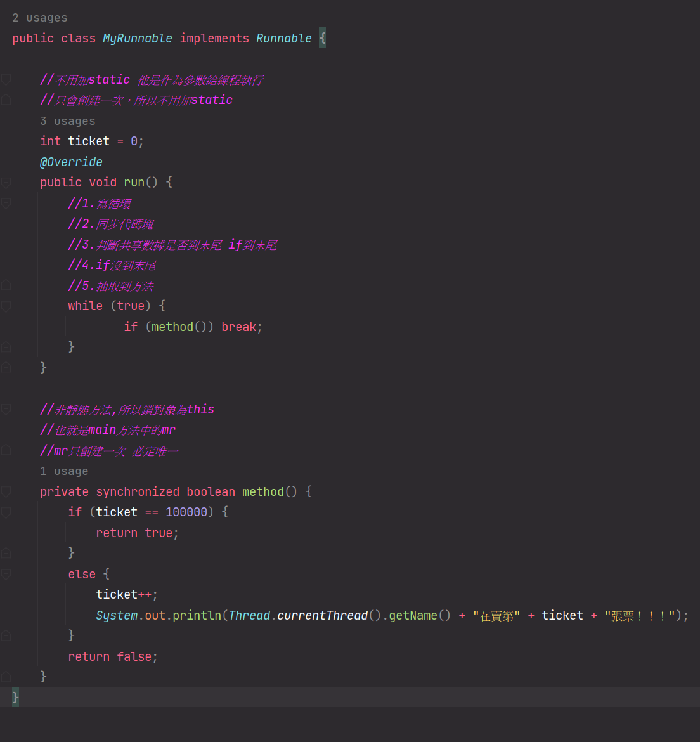Click the string "張票！！！"
The width and height of the screenshot is (700, 742).
pos(640,616)
